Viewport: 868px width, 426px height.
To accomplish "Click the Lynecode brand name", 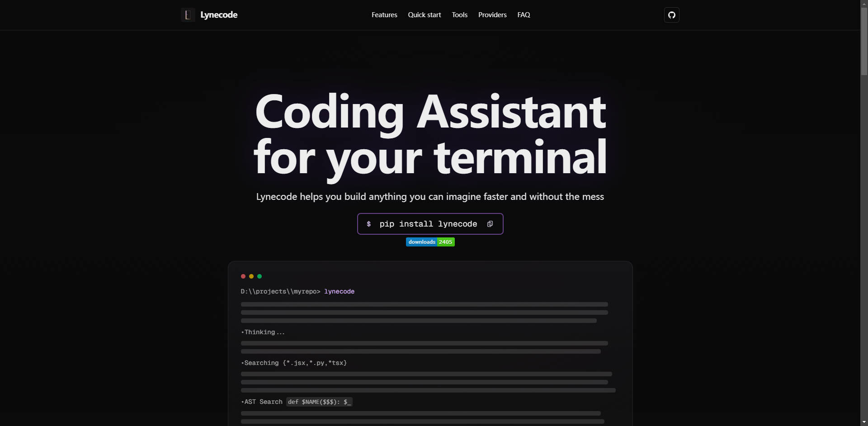I will [219, 15].
